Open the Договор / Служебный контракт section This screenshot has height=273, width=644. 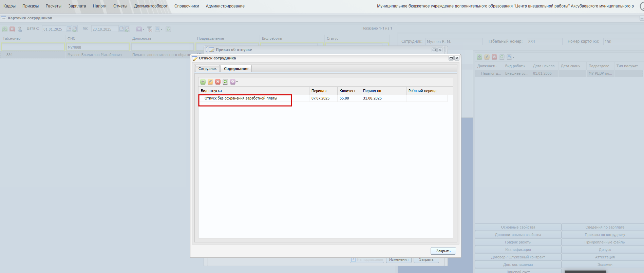coord(518,257)
